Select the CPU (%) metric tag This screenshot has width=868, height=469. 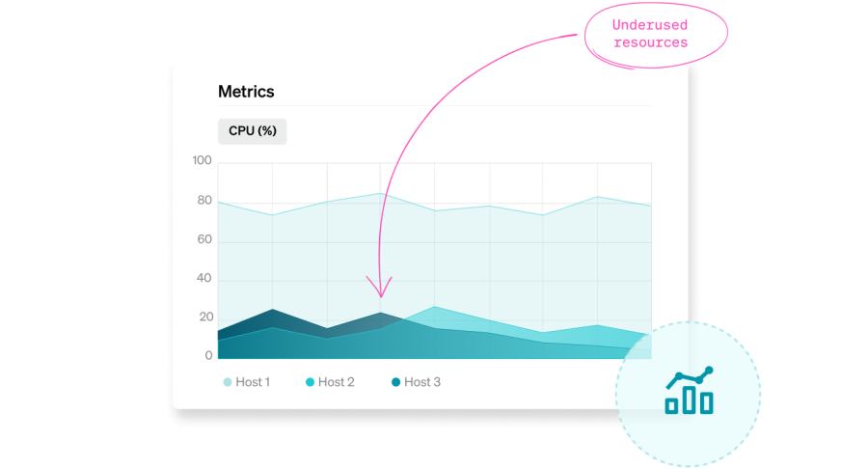(x=253, y=131)
